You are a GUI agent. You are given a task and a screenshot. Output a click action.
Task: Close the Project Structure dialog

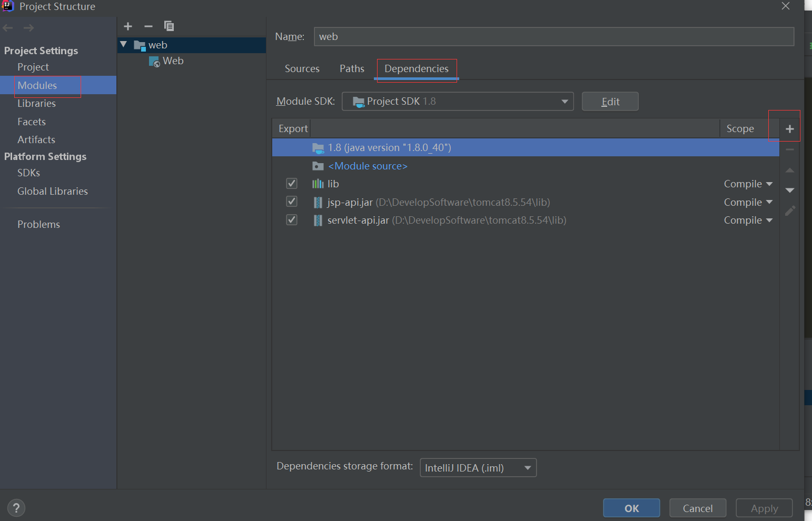[786, 6]
